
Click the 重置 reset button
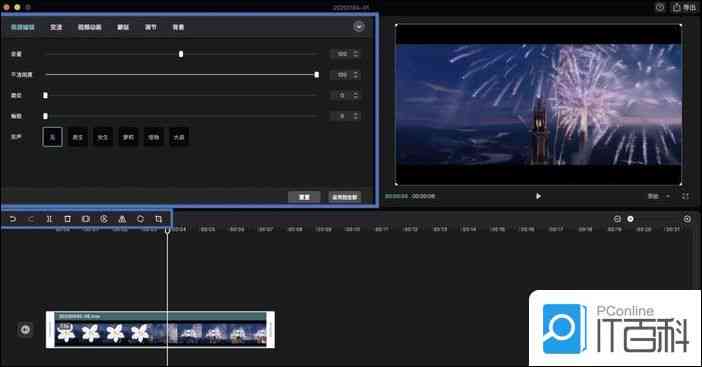click(x=304, y=197)
